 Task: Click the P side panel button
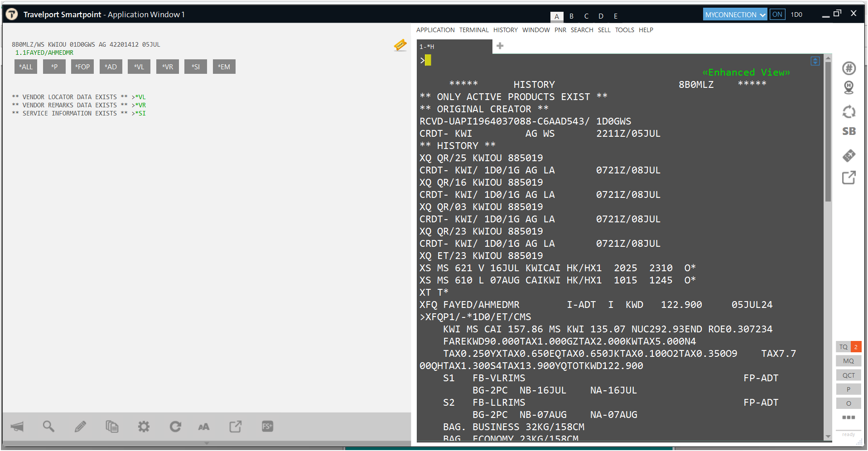coord(849,389)
